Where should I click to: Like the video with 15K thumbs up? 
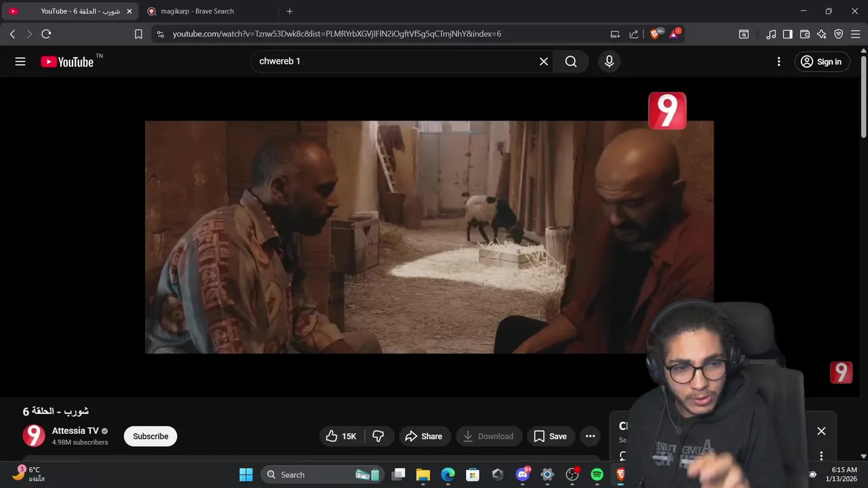(341, 436)
